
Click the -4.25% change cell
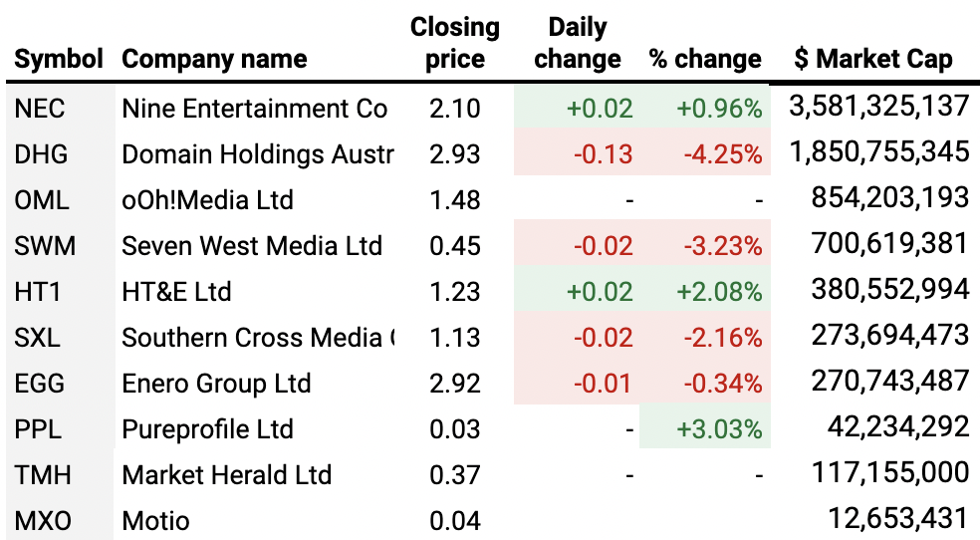(722, 154)
